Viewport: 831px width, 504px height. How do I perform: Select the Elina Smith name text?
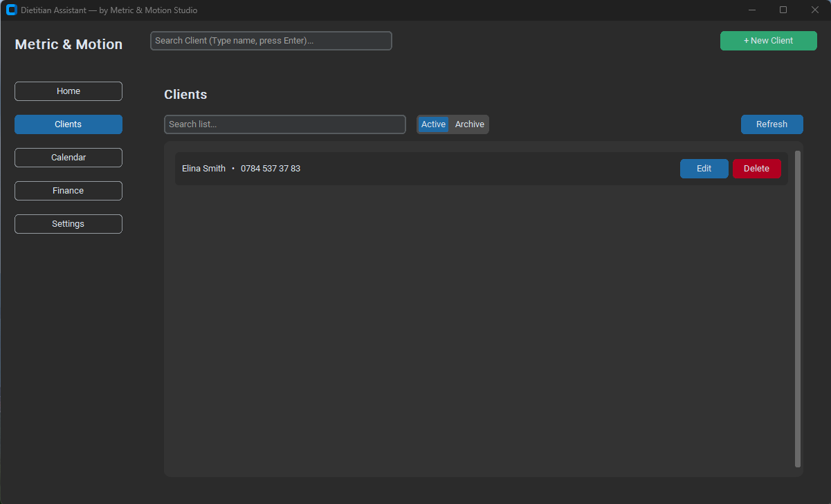[203, 169]
